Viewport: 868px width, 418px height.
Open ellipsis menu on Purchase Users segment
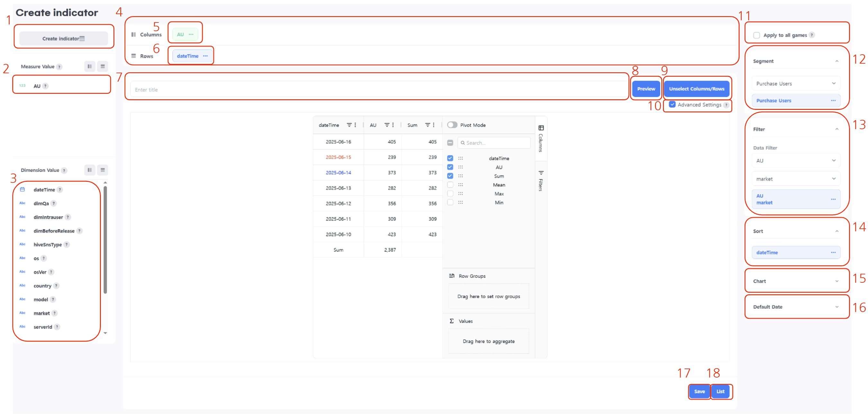tap(833, 101)
